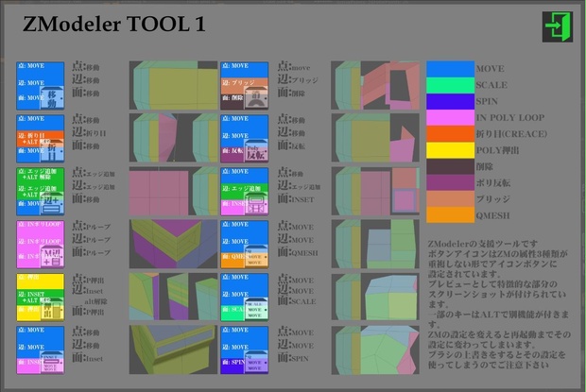Open the SPIN preview thumbnail

[x=375, y=349]
